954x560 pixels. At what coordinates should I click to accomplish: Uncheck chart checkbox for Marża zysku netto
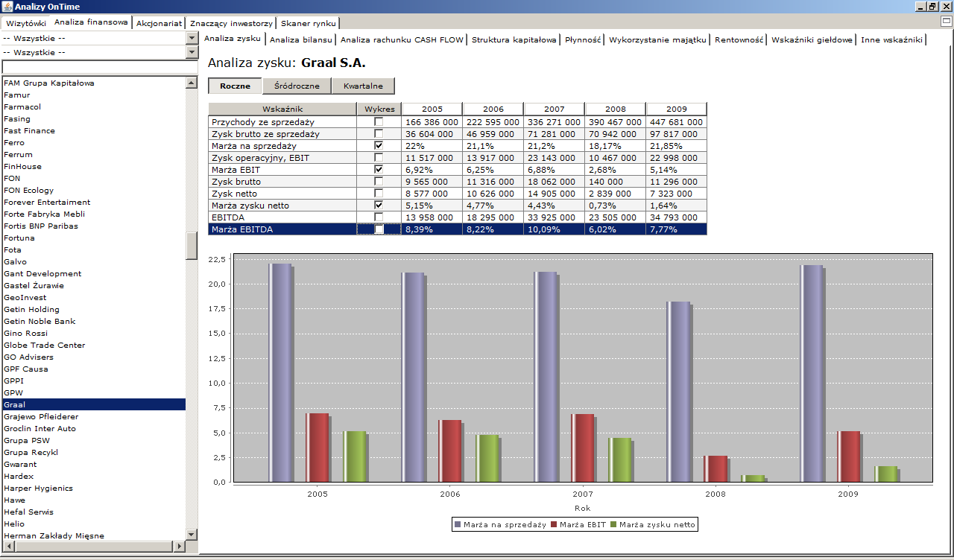(x=379, y=205)
